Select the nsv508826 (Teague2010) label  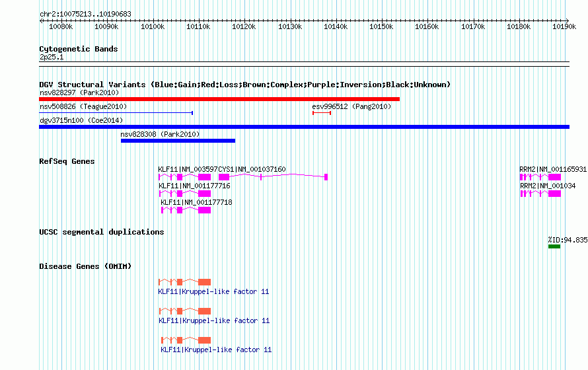tap(83, 106)
